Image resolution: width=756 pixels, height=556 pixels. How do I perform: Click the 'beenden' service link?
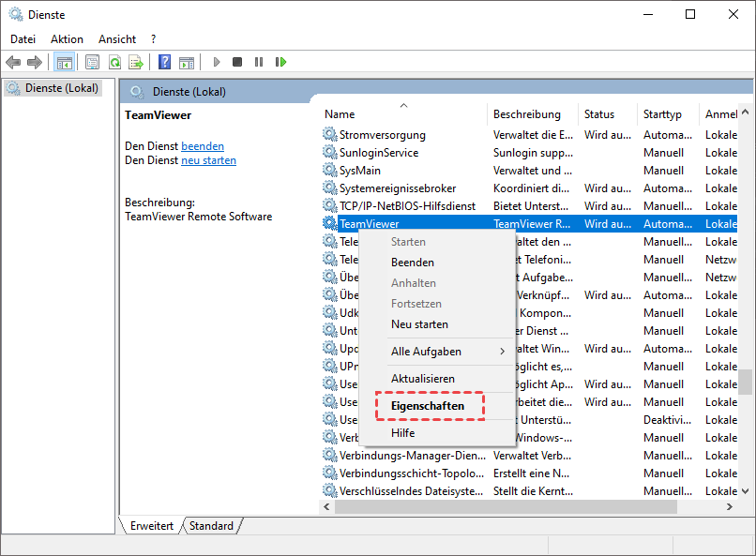pos(203,146)
